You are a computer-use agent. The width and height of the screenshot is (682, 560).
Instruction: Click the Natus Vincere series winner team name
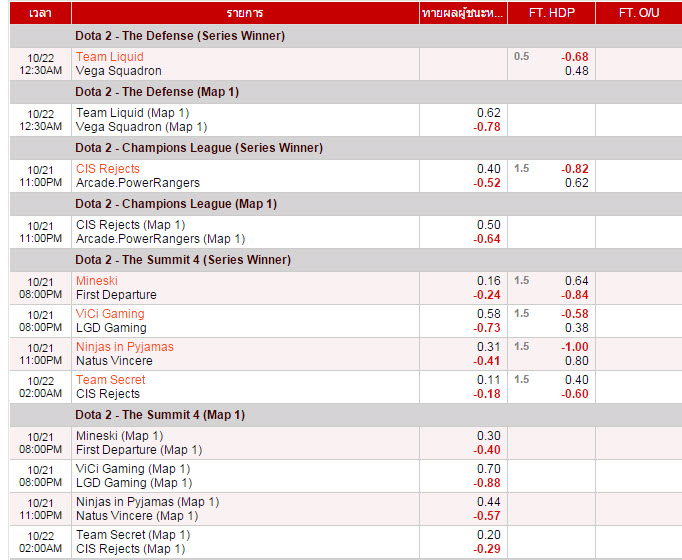coord(114,361)
